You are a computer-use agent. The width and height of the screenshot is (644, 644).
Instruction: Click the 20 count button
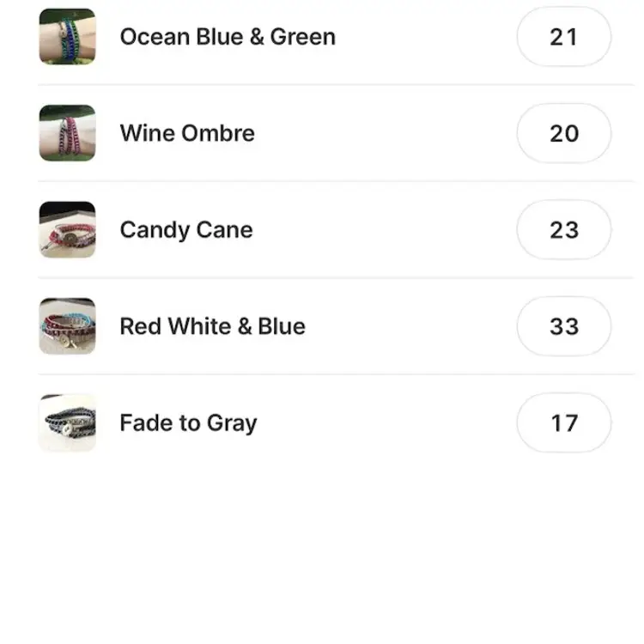(x=563, y=133)
